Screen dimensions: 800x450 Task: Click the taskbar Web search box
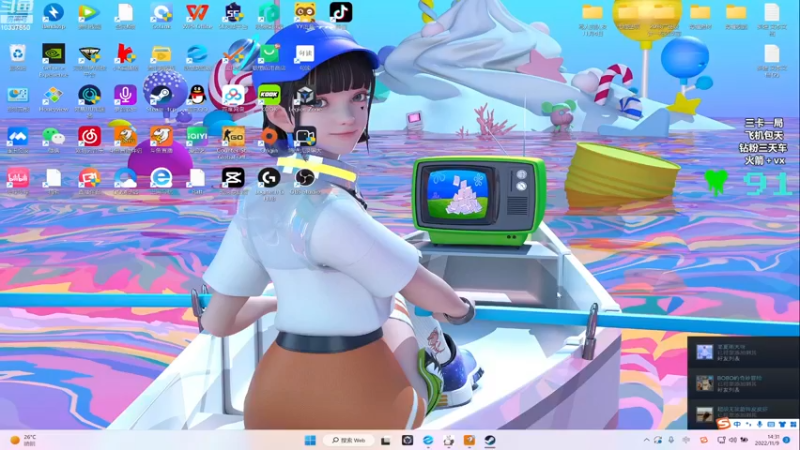348,440
